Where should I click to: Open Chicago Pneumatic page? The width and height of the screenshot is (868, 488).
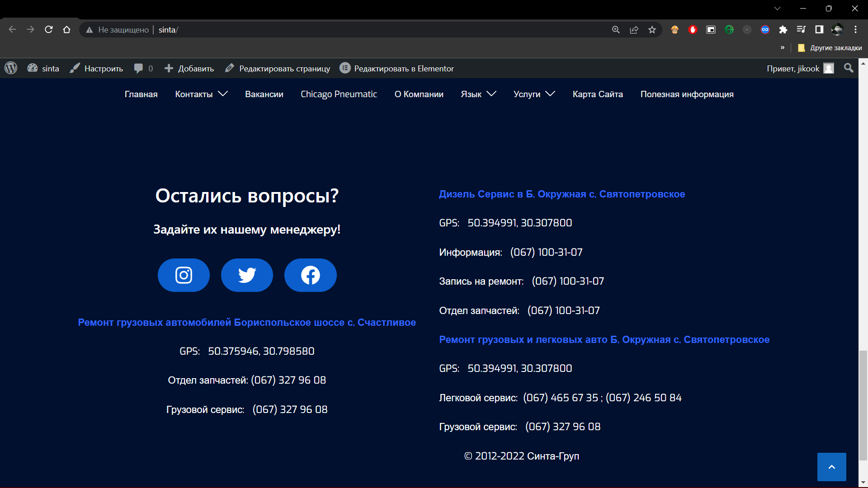[x=339, y=94]
